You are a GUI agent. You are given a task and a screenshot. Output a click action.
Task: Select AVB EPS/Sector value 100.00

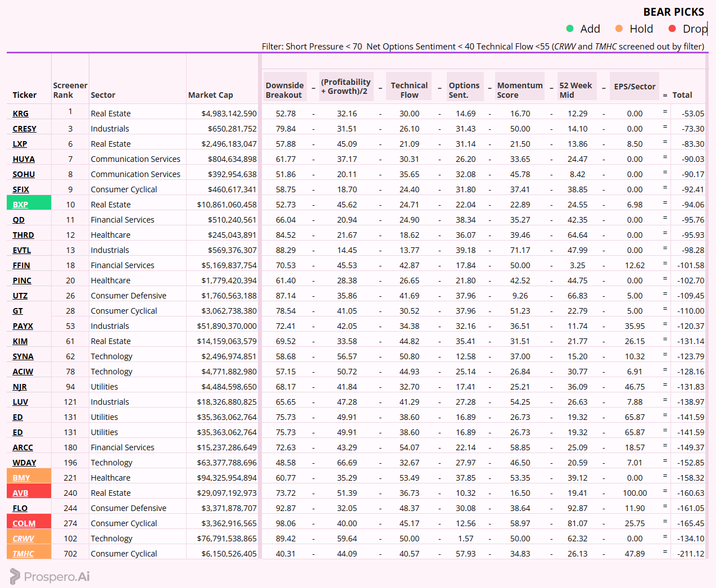(635, 493)
